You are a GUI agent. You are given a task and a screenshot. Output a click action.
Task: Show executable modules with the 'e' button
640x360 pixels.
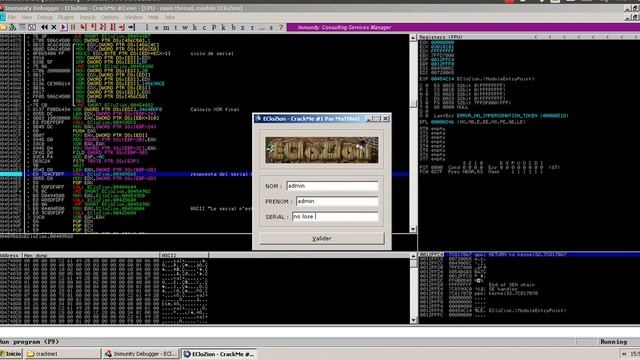(x=156, y=27)
